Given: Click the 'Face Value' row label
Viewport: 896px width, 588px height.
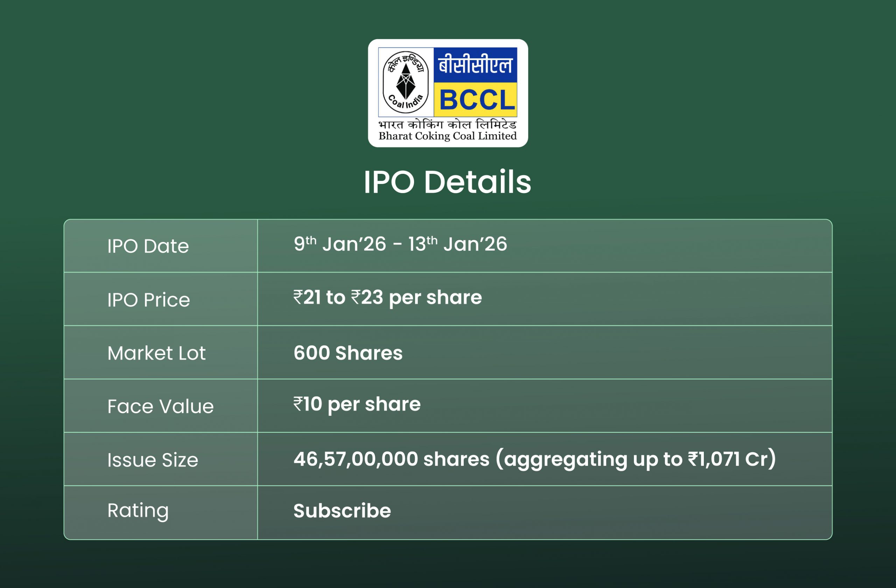Looking at the screenshot, I should (160, 407).
